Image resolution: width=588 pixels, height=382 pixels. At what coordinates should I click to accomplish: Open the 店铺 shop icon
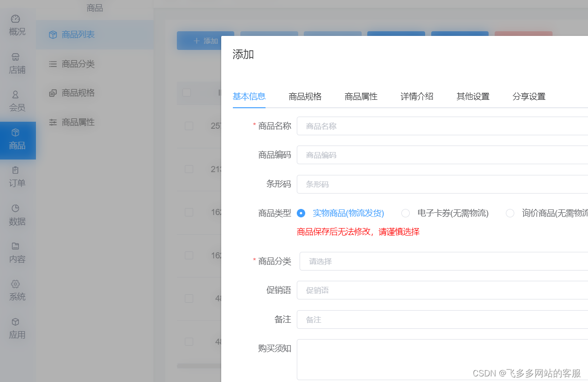(15, 57)
